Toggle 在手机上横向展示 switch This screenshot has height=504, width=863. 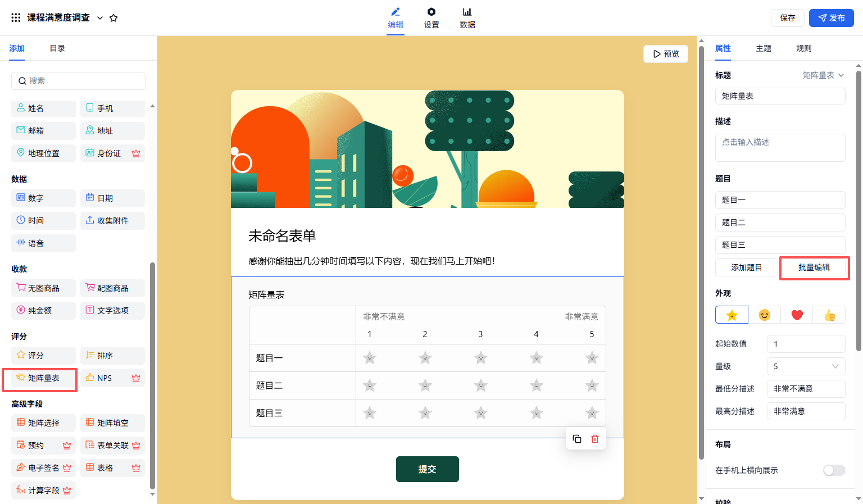coord(834,470)
